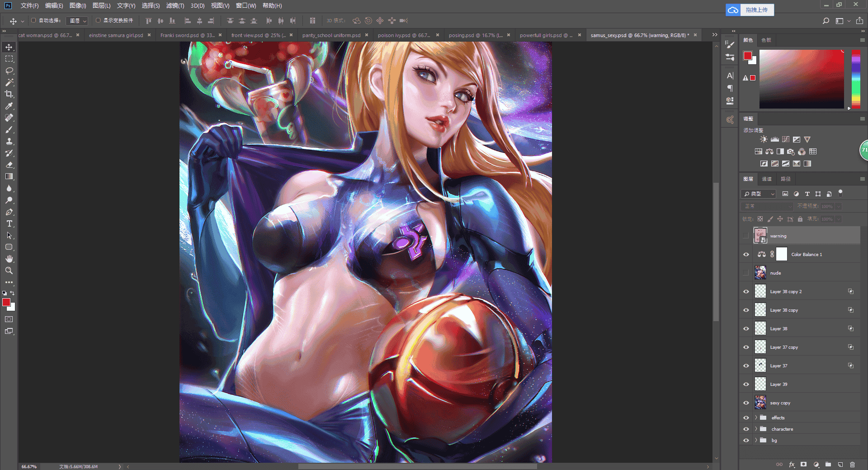Screen dimensions: 868x470
Task: Click the foreground red color swatch in toolbar
Action: 6,302
